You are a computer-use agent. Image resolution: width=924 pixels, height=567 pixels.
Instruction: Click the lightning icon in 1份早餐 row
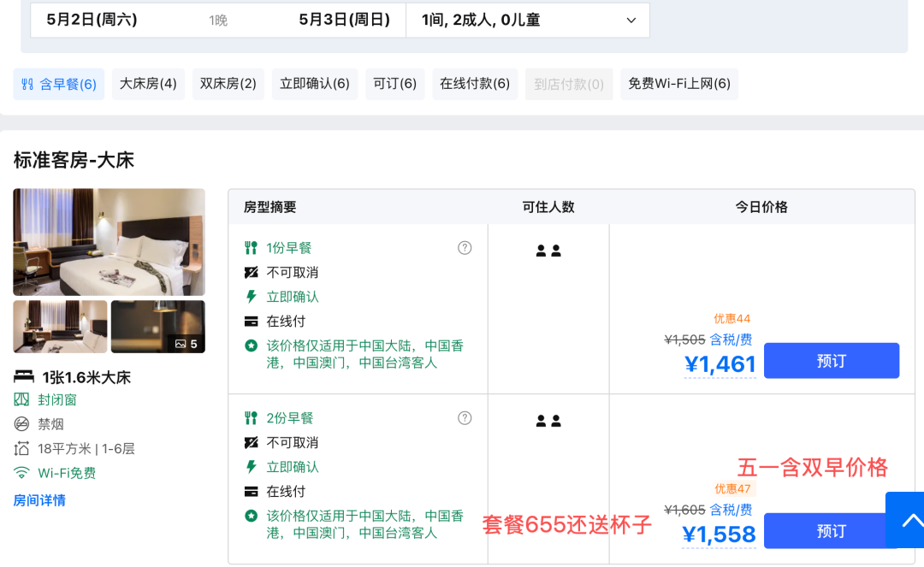(251, 297)
